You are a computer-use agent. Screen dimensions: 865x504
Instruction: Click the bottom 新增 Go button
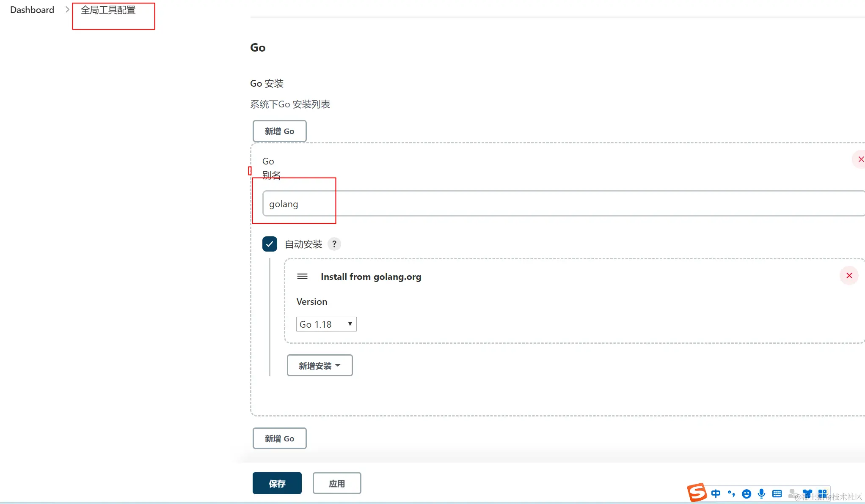tap(279, 438)
